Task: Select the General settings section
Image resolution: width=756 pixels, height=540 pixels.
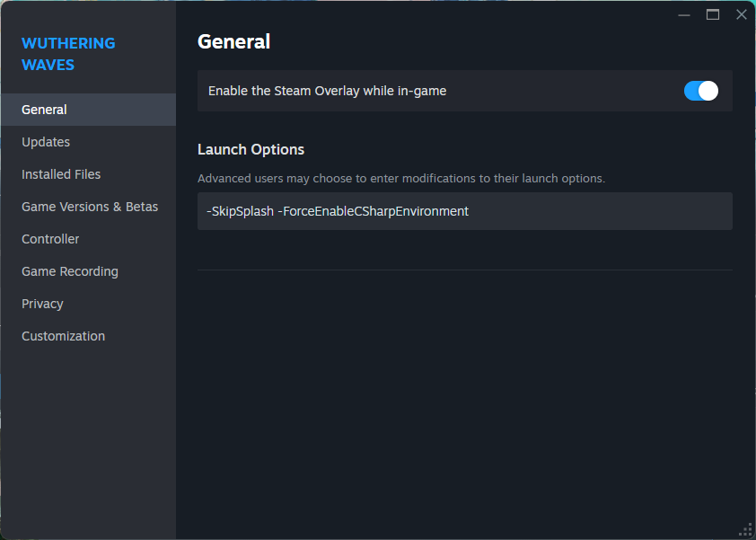Action: click(88, 110)
